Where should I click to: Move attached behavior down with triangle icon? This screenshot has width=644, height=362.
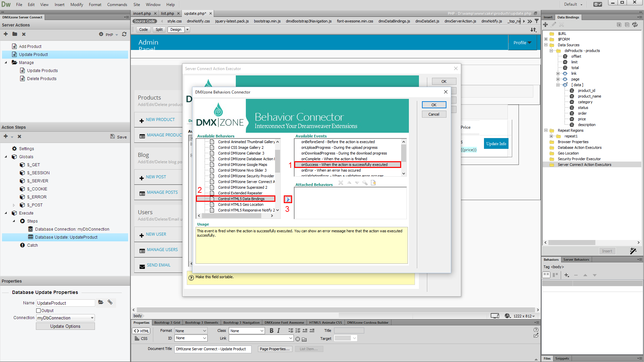[357, 183]
